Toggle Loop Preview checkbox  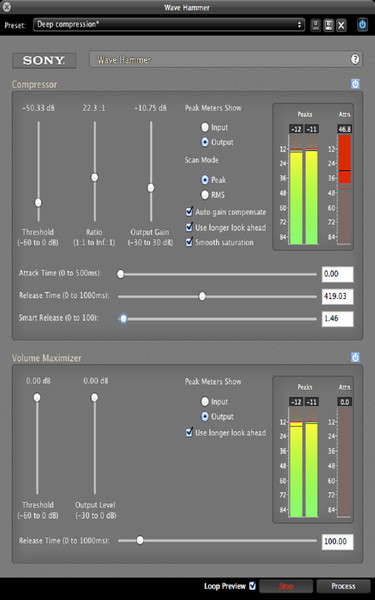(252, 585)
